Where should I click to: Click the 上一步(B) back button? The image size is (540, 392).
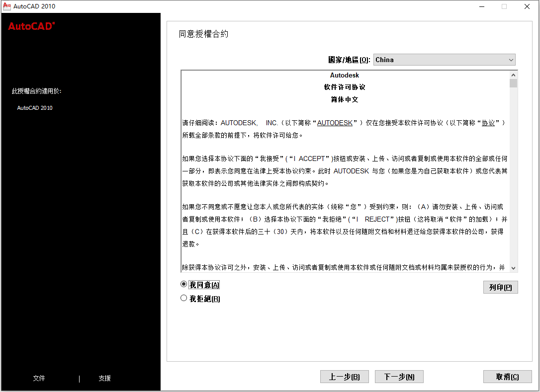click(x=345, y=377)
